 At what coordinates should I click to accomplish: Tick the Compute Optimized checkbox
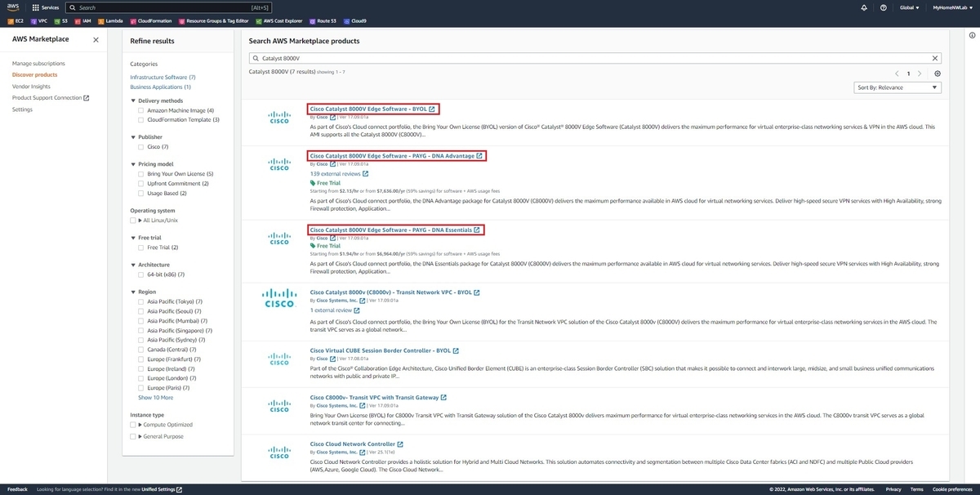click(x=133, y=425)
